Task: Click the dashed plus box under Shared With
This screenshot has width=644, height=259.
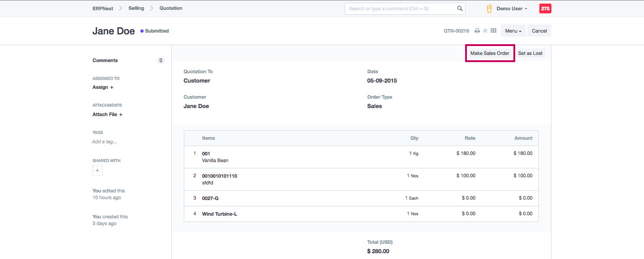Action: pos(97,171)
